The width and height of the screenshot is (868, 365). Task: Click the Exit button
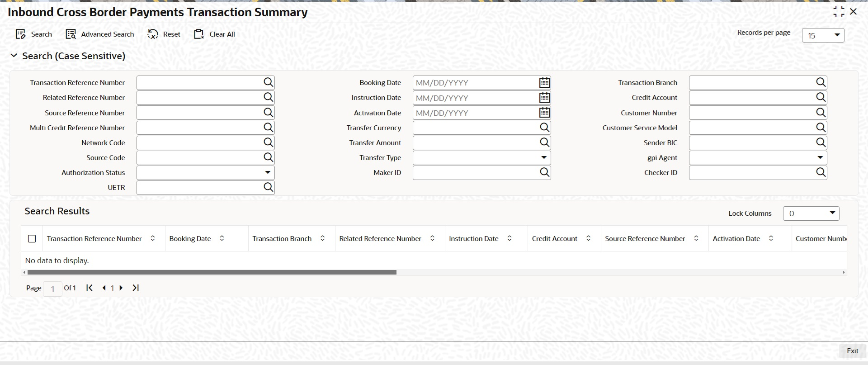tap(852, 351)
